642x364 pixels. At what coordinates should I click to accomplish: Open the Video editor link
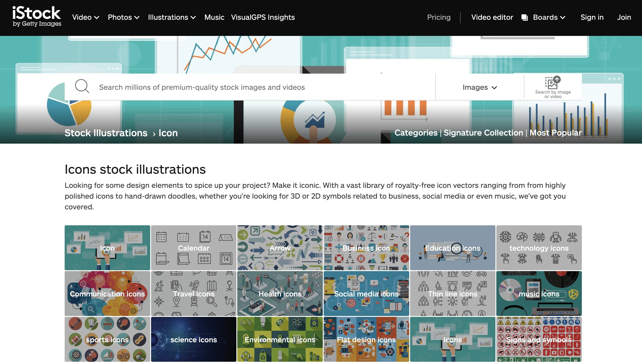point(492,17)
